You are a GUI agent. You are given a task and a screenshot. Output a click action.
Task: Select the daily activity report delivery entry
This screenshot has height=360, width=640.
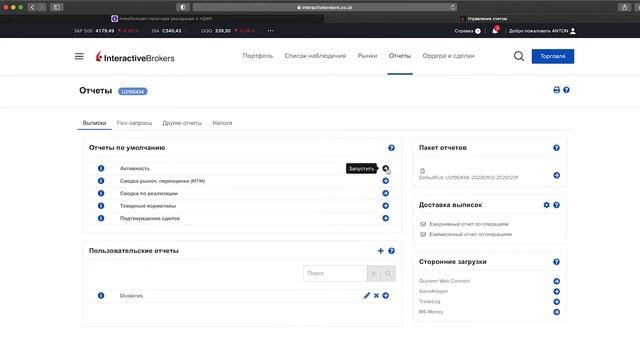[469, 224]
